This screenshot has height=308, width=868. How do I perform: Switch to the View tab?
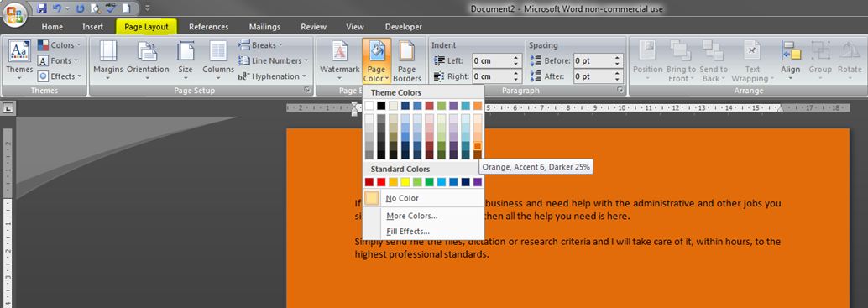pyautogui.click(x=355, y=27)
